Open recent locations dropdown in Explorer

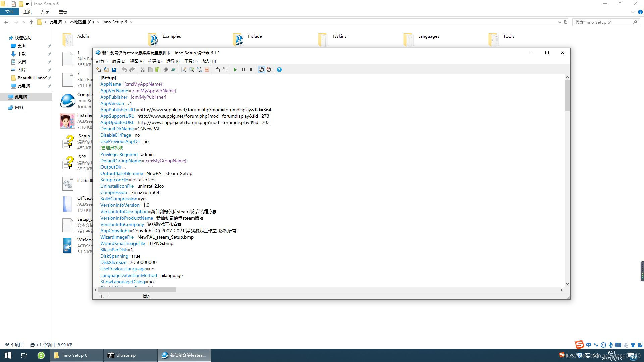(x=24, y=22)
